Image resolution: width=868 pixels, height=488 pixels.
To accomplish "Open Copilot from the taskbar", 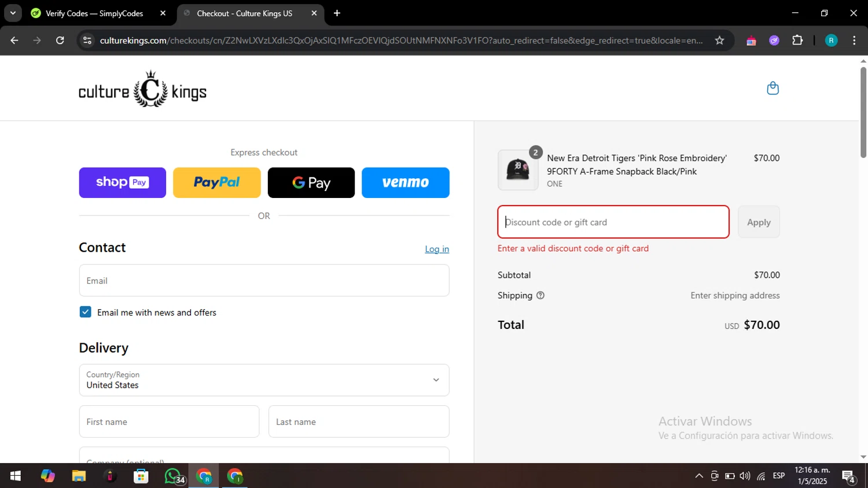I will click(47, 476).
